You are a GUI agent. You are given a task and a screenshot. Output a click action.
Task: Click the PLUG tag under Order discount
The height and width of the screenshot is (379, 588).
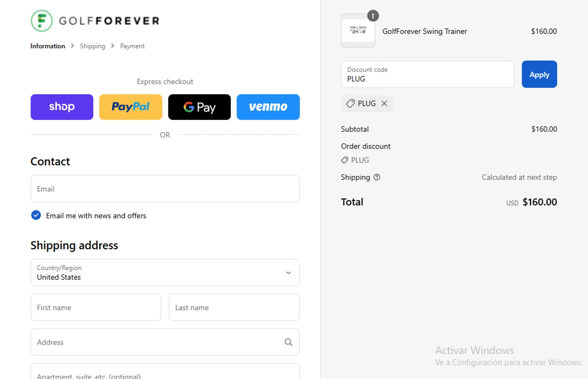(x=355, y=160)
